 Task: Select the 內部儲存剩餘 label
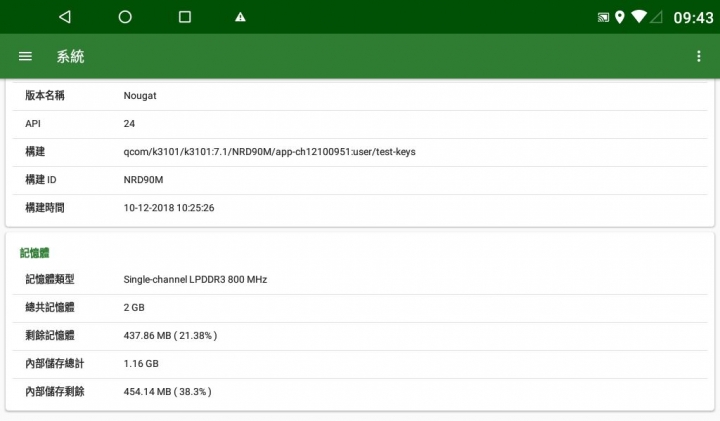55,391
